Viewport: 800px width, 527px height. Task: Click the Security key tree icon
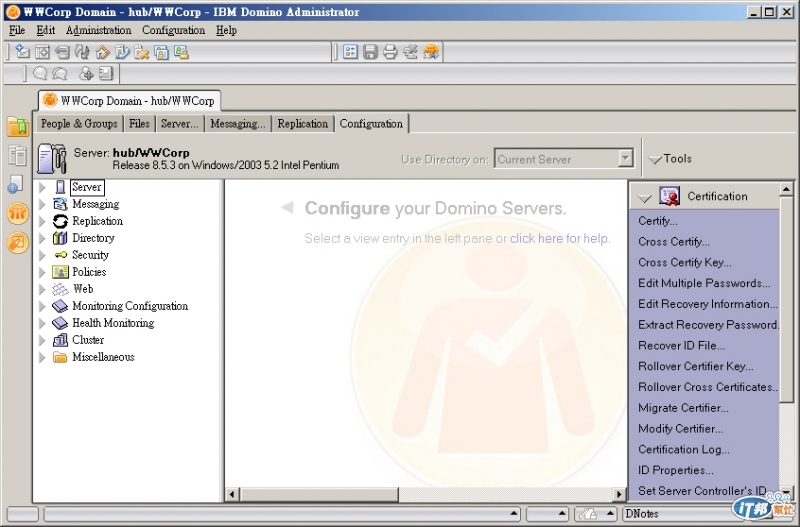[61, 255]
